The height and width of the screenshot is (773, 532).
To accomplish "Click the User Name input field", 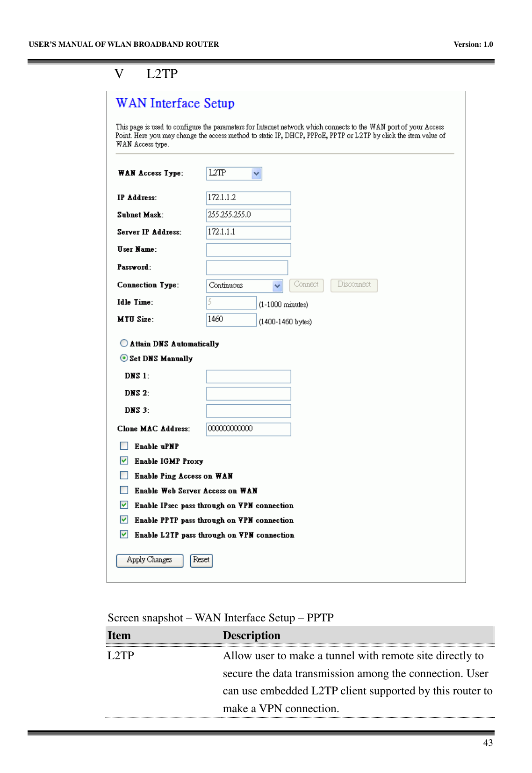I will (248, 250).
